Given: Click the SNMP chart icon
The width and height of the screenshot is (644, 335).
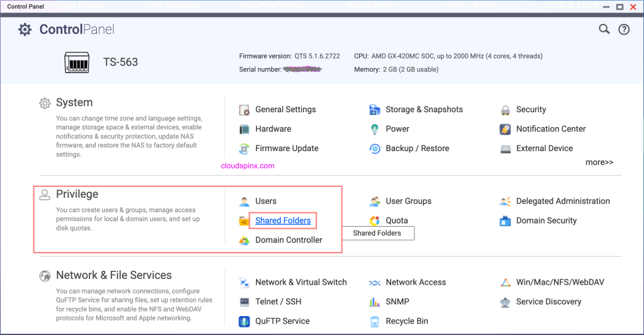Looking at the screenshot, I should 375,302.
